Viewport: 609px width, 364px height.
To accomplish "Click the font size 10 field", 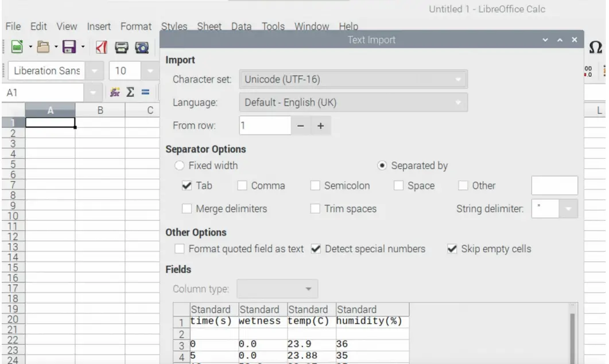I will (x=125, y=71).
